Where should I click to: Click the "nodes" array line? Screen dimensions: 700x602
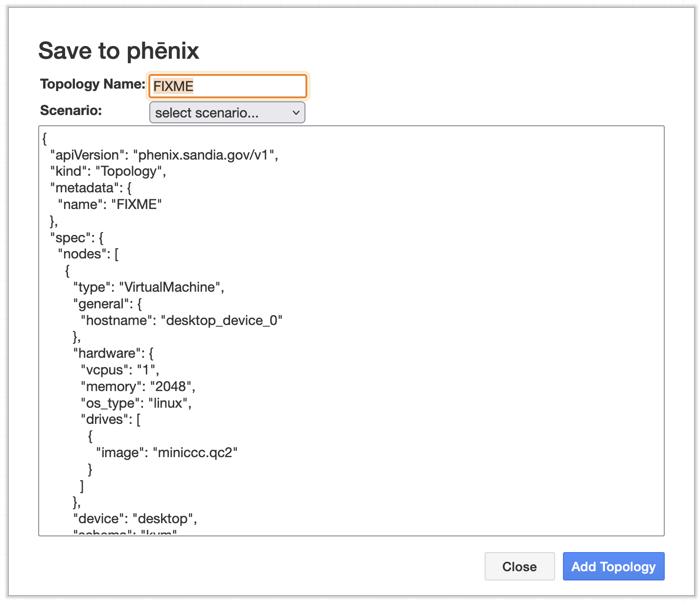88,254
